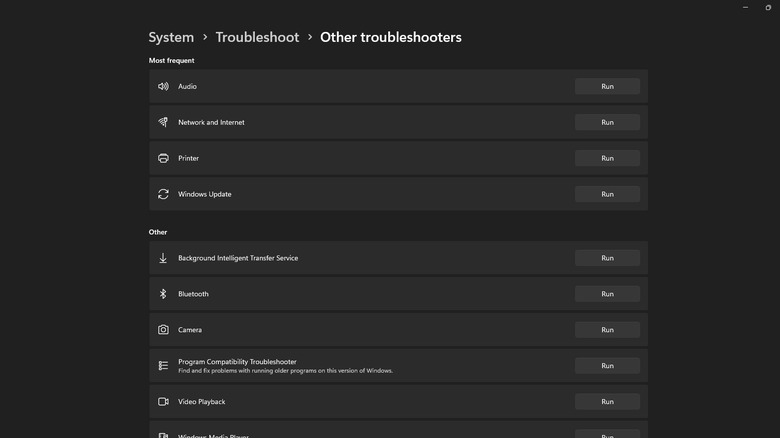
Task: Run the Audio troubleshooter
Action: coord(607,86)
